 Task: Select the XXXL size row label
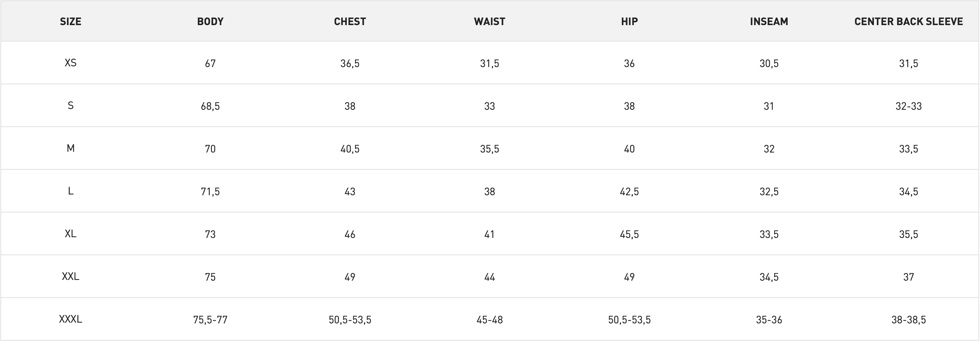(70, 319)
